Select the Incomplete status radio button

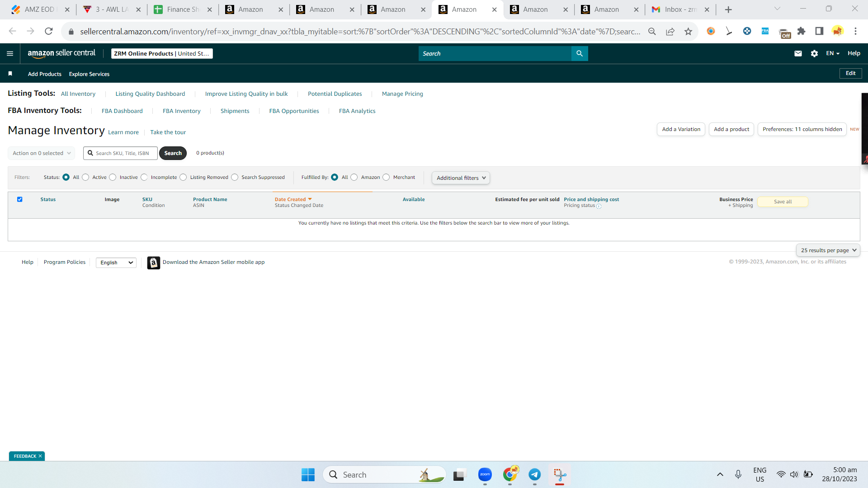[x=144, y=177]
